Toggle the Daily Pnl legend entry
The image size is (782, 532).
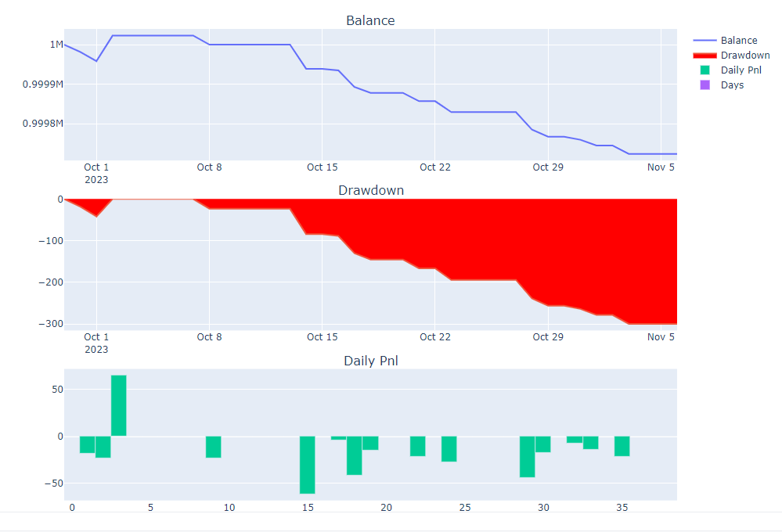(x=731, y=70)
